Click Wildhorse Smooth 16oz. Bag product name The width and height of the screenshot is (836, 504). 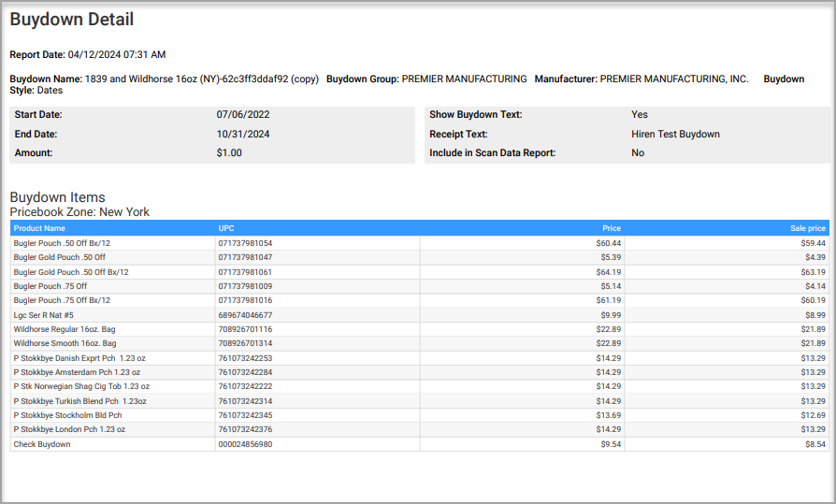[65, 343]
